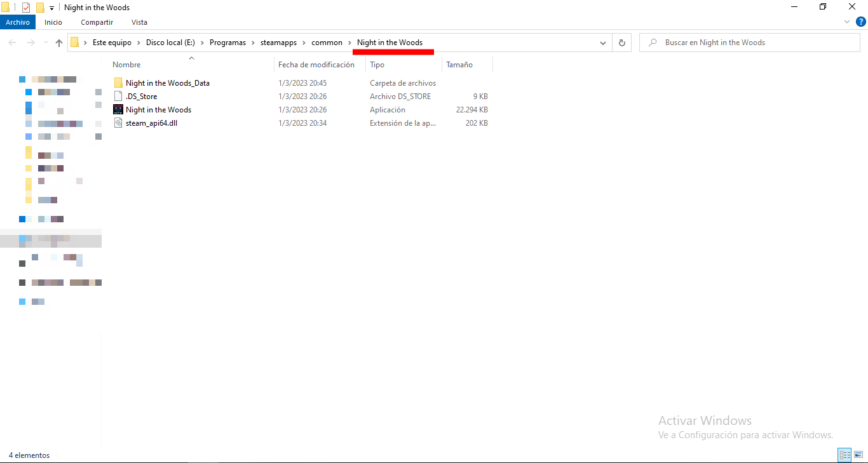This screenshot has width=868, height=463.
Task: Switch to large icons view in status bar
Action: point(858,455)
